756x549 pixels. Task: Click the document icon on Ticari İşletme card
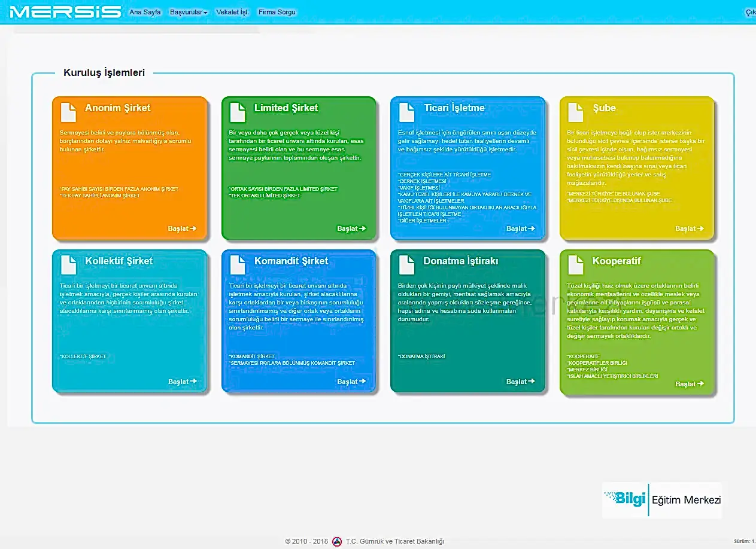(407, 112)
